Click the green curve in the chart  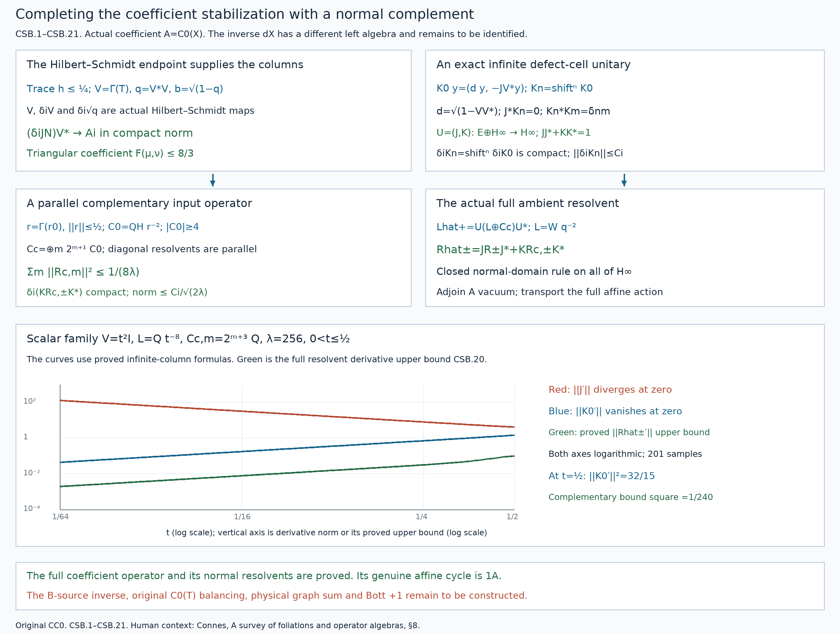pos(287,473)
